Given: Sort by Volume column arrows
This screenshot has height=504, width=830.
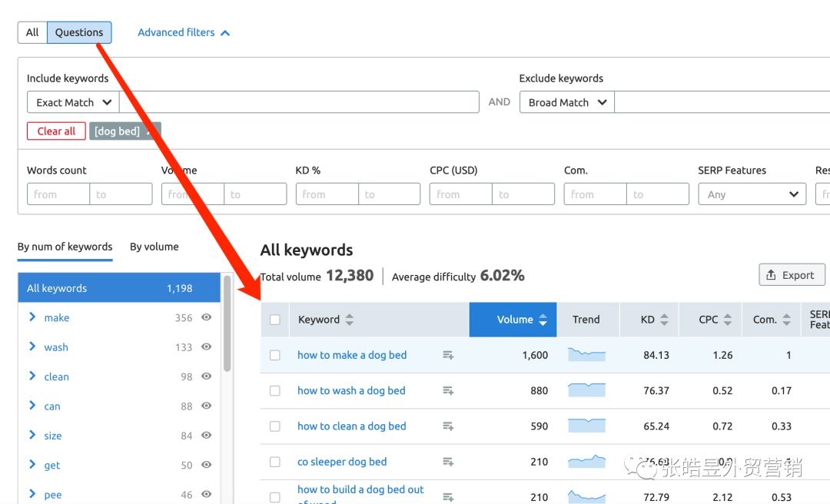Looking at the screenshot, I should (543, 320).
